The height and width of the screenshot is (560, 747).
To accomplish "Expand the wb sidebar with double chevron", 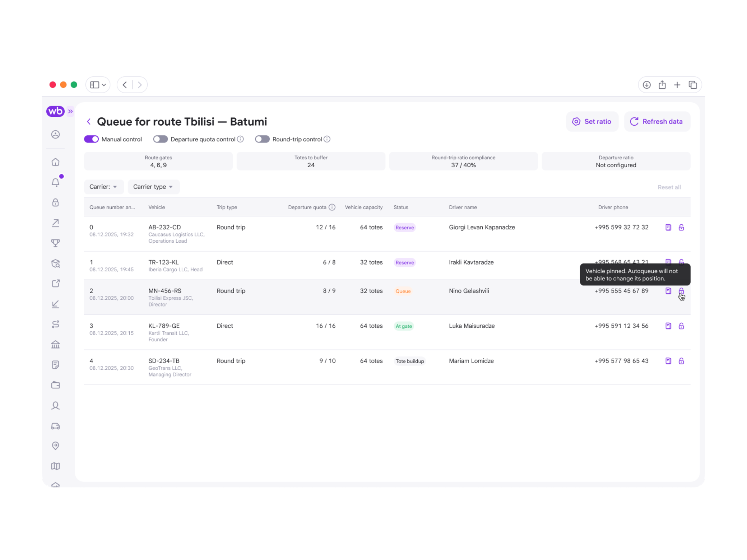I will click(70, 112).
